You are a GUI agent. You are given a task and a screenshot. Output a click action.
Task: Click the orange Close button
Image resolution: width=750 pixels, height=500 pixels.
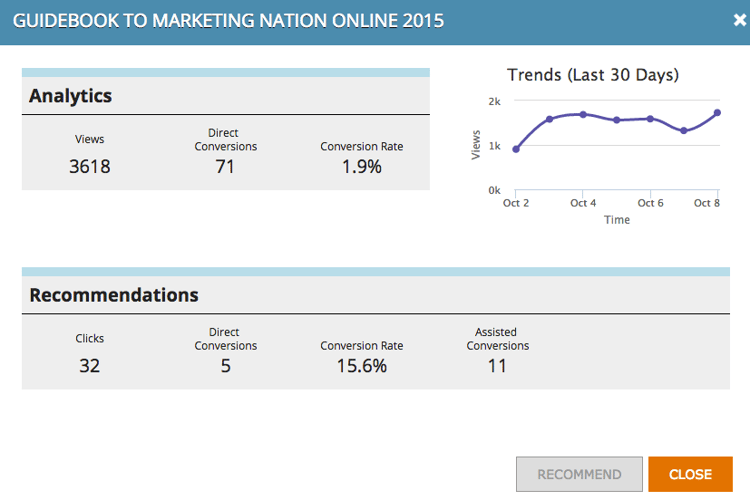click(690, 474)
